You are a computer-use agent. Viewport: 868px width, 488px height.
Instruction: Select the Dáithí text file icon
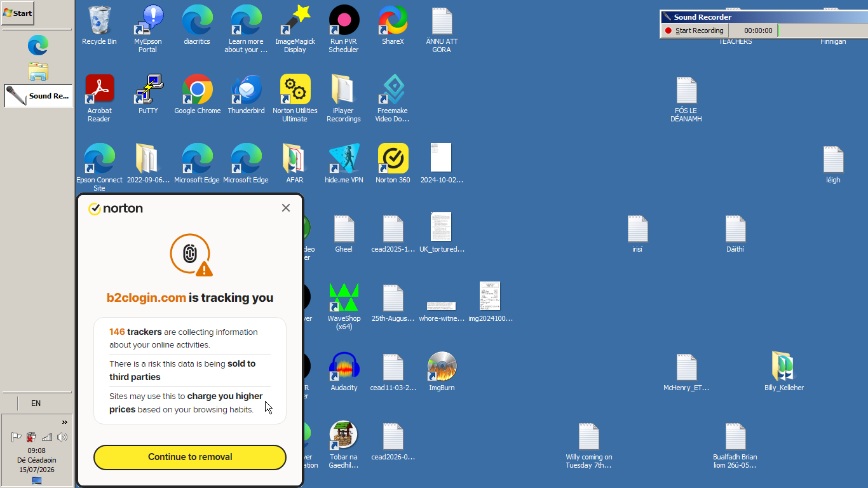point(735,233)
